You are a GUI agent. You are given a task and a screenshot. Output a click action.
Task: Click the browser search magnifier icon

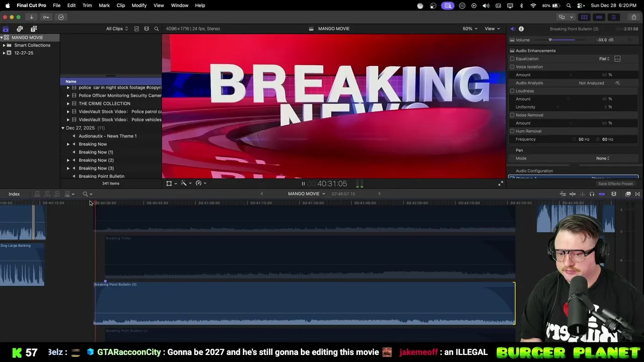point(156,29)
